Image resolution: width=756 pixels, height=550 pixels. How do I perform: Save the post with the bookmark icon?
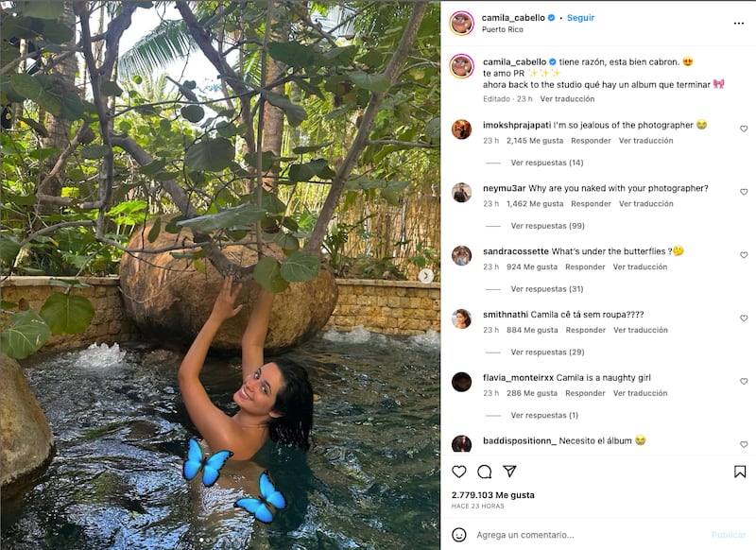click(x=740, y=472)
